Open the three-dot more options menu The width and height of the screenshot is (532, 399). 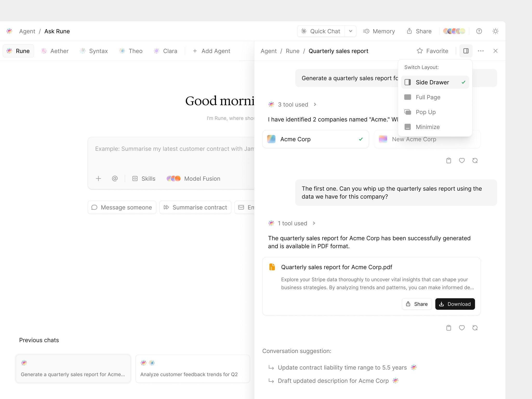pos(481,51)
